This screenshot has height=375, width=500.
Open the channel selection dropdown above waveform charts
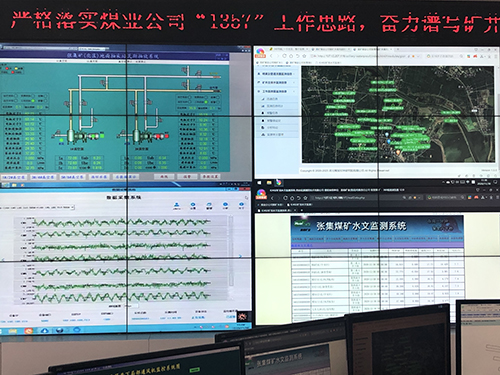[37, 207]
